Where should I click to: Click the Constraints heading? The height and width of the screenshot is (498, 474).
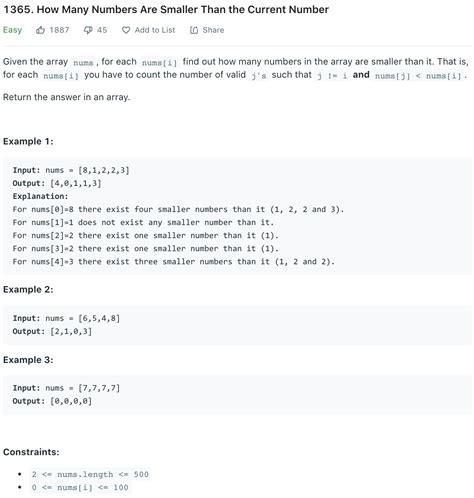pos(31,452)
